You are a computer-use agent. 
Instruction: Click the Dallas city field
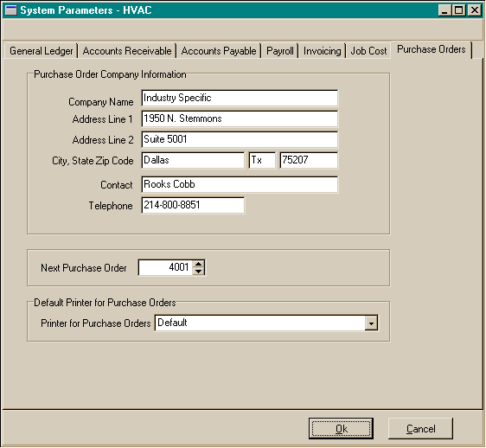193,160
